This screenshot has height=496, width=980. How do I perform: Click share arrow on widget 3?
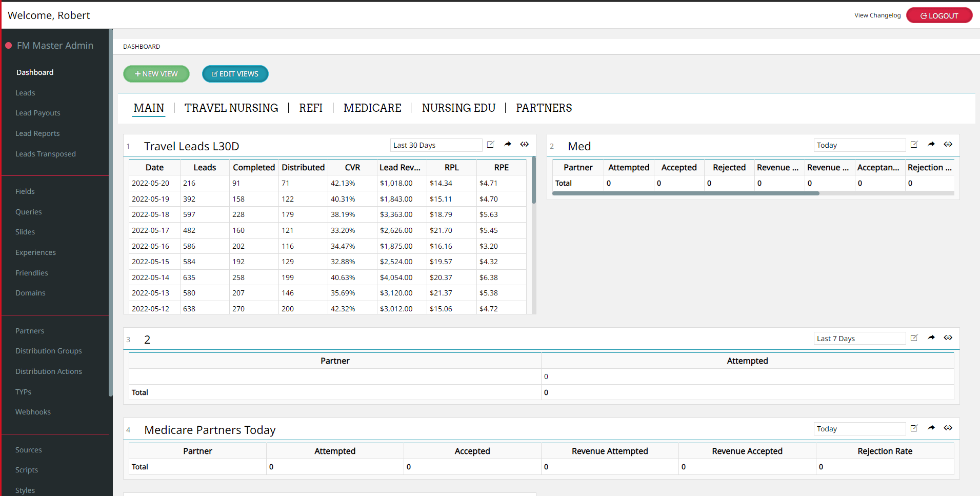(931, 338)
